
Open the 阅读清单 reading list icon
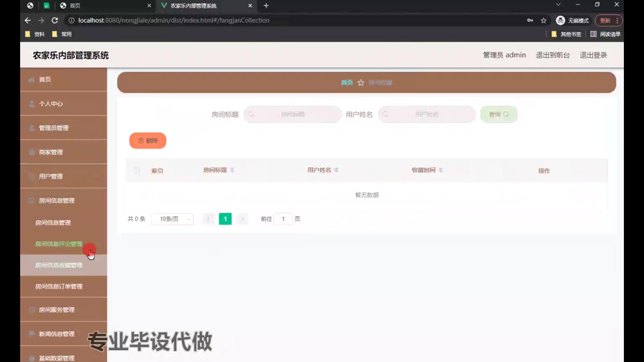point(593,34)
